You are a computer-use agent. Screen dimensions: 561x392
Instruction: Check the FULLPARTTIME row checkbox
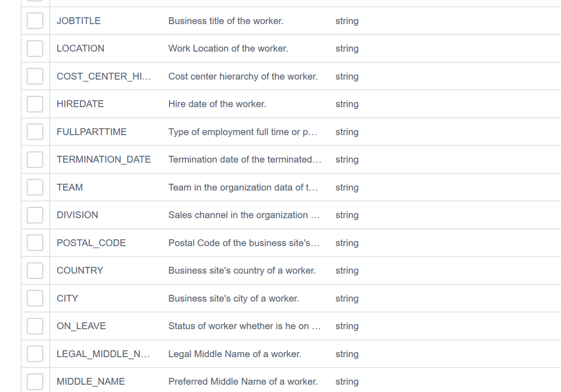(x=35, y=132)
